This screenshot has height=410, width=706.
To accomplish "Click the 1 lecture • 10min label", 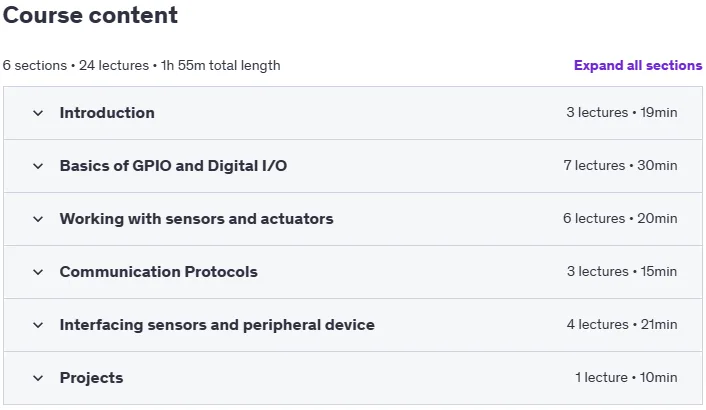I will pyautogui.click(x=626, y=377).
